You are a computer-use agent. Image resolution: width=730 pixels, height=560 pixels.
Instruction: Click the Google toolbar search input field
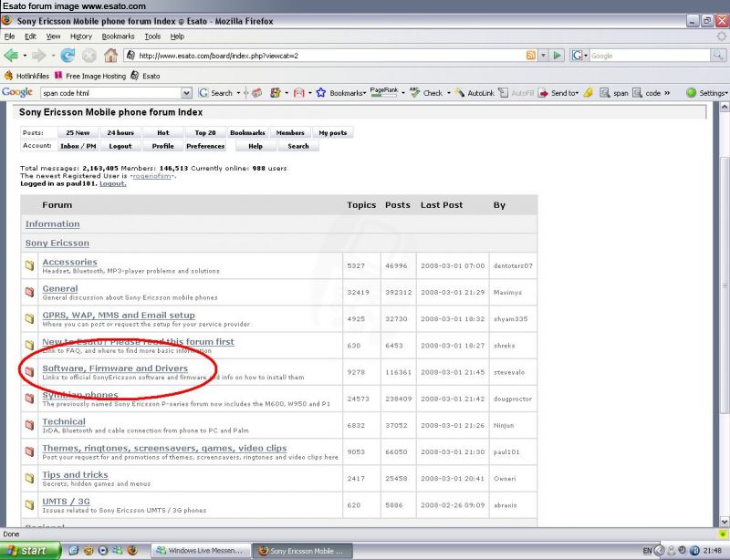111,93
